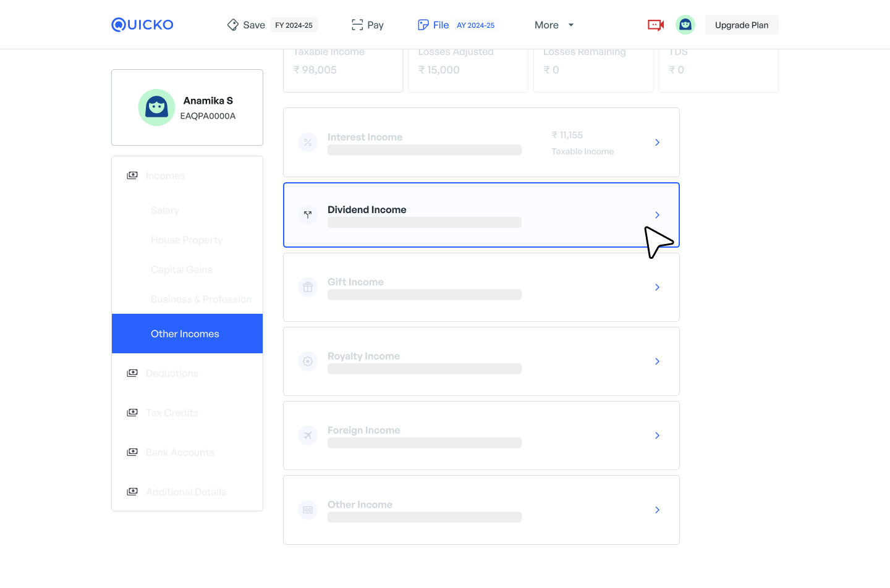Click Save FY 2024-25 in header
Screen dimensions: 890x588
coord(272,25)
